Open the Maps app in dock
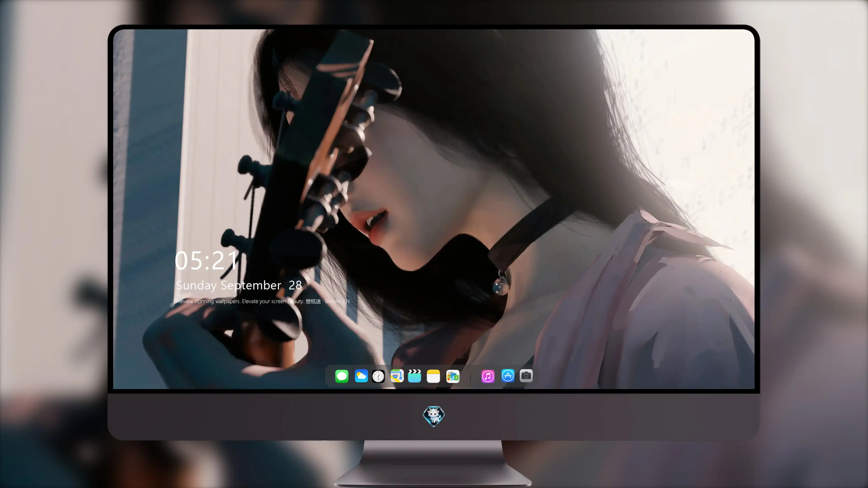Image resolution: width=868 pixels, height=488 pixels. (397, 376)
